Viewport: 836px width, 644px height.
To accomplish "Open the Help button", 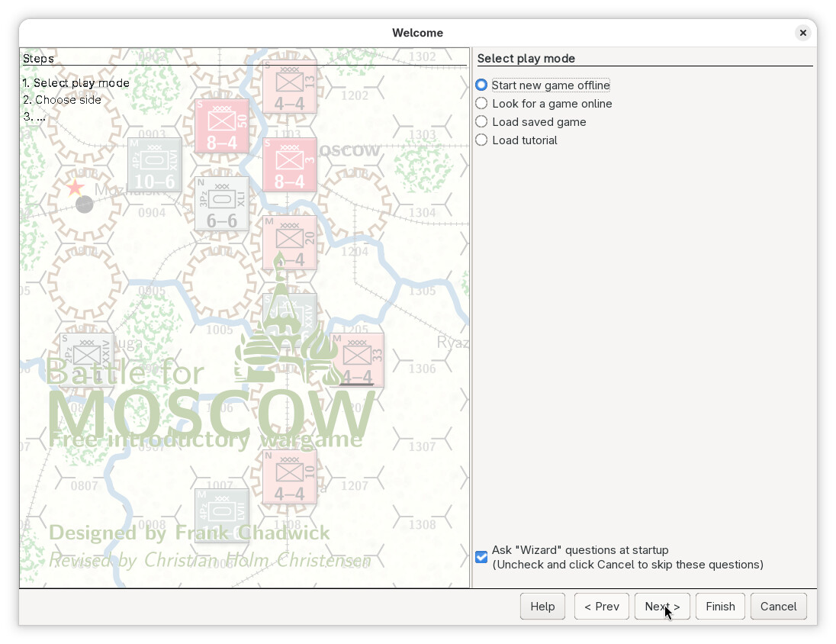I will (x=542, y=607).
